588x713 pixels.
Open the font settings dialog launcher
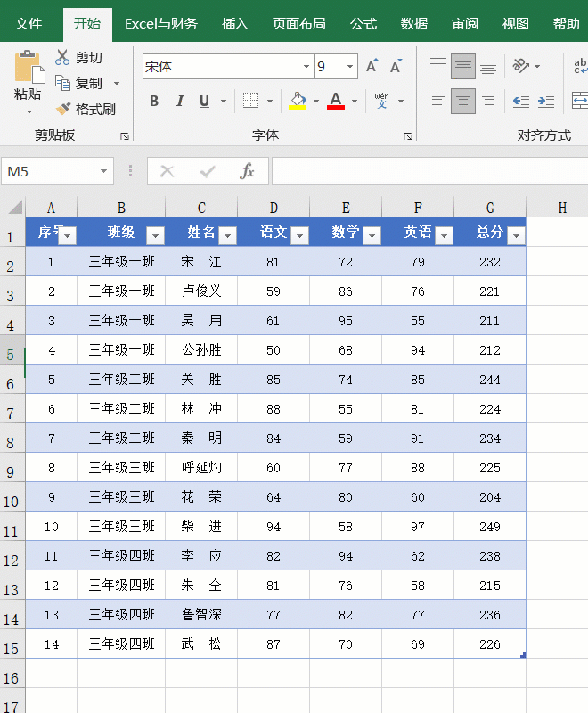(408, 136)
